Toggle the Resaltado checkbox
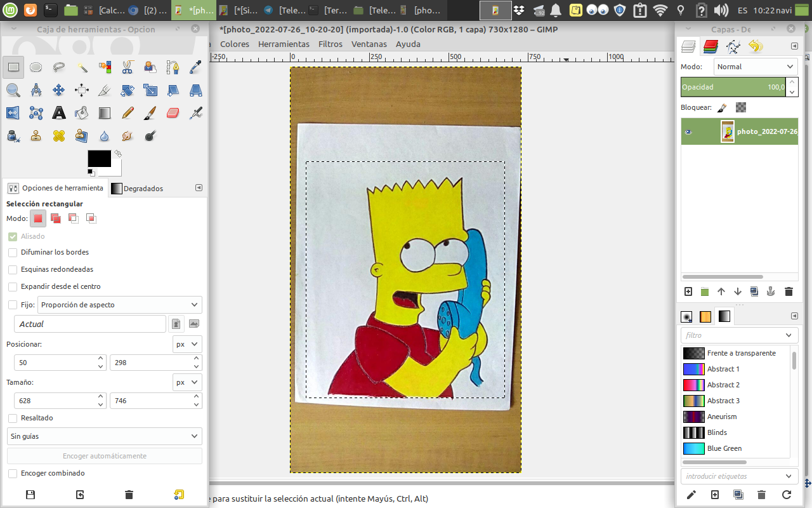 point(13,418)
